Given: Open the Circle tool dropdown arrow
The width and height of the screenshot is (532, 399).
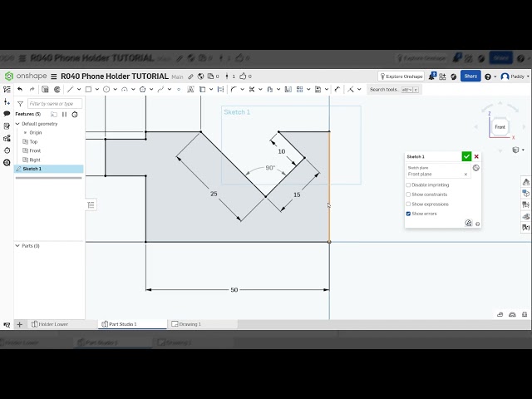Looking at the screenshot, I should (x=115, y=89).
